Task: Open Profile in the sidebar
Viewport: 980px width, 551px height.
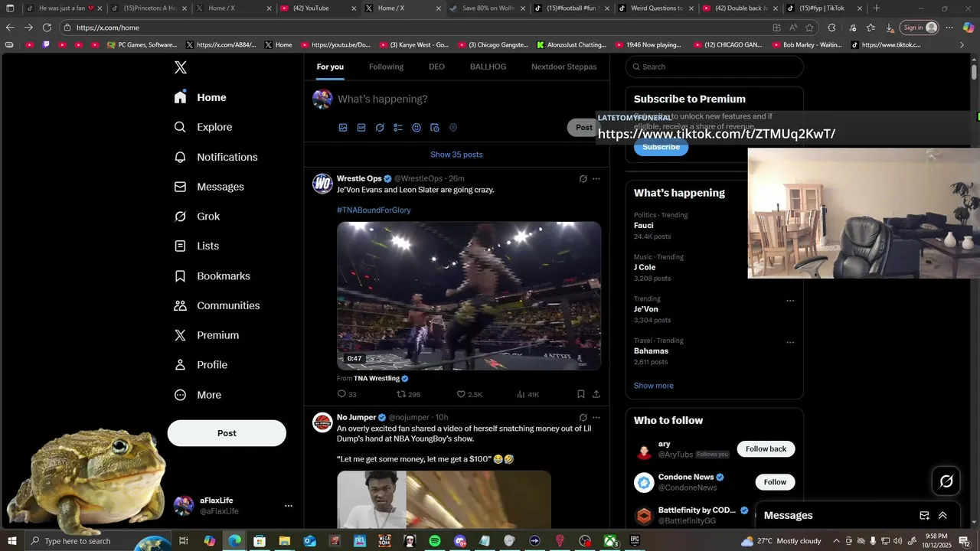Action: [x=201, y=365]
